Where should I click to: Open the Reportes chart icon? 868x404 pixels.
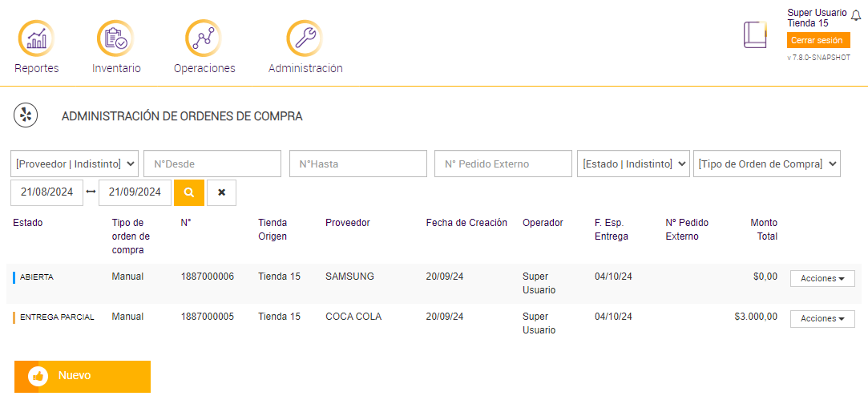36,38
